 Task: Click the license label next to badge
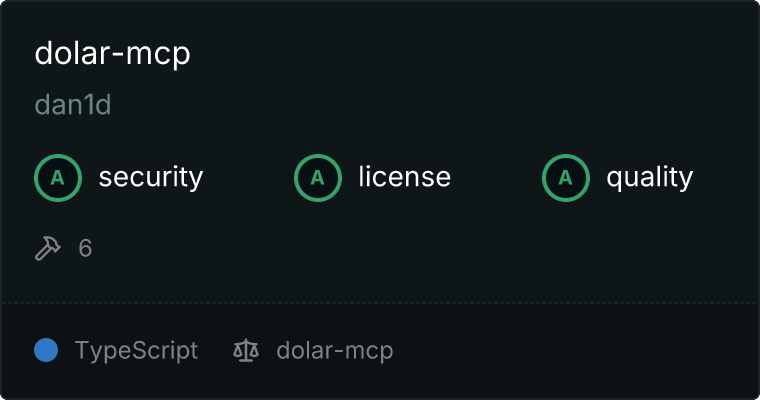point(405,176)
